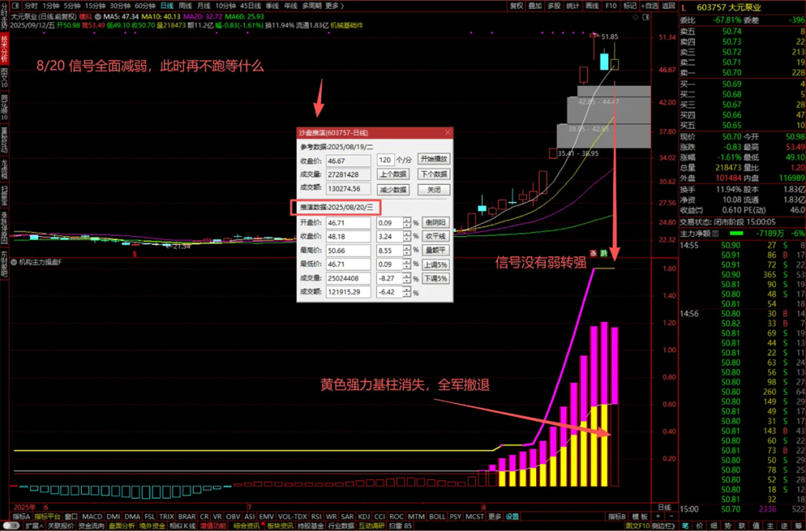806x532 pixels.
Task: Toggle 收平线 flat close in dialog
Action: pyautogui.click(x=435, y=236)
